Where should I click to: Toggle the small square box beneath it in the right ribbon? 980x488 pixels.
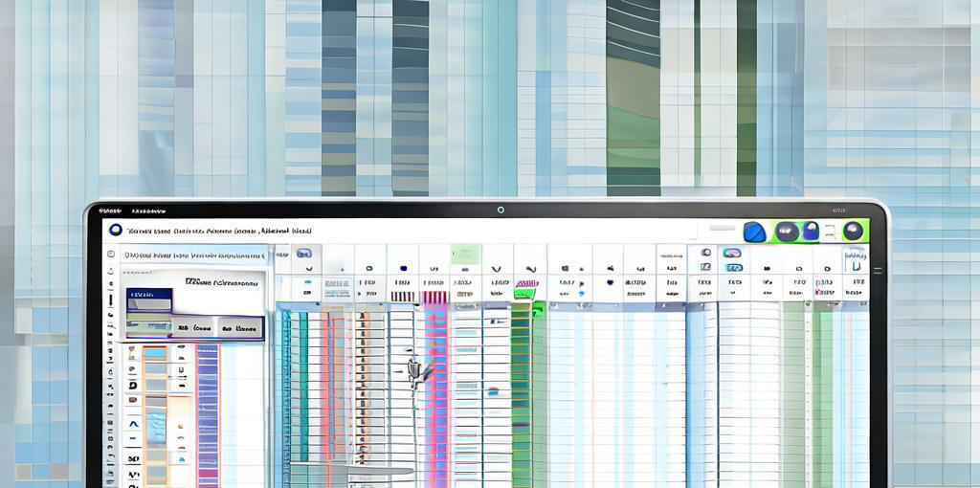point(705,268)
